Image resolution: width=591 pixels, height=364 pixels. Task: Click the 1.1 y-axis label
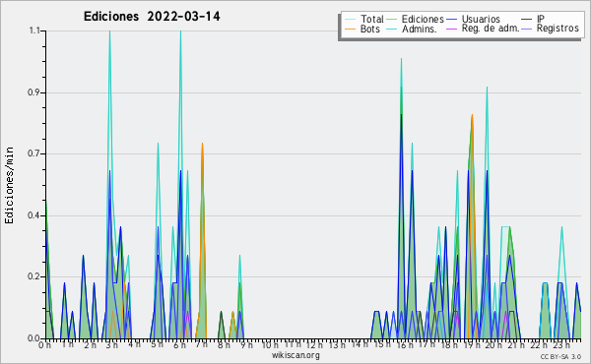pos(34,30)
